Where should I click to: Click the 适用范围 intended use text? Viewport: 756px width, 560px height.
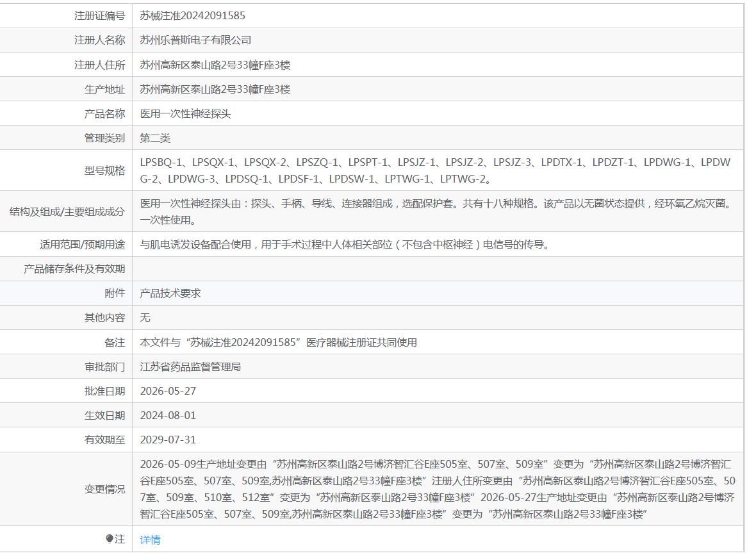coord(344,245)
